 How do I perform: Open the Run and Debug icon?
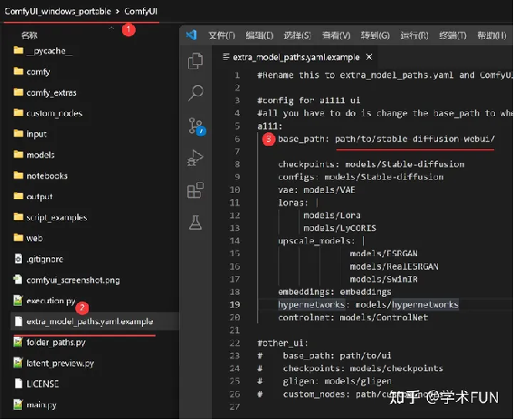pos(195,158)
